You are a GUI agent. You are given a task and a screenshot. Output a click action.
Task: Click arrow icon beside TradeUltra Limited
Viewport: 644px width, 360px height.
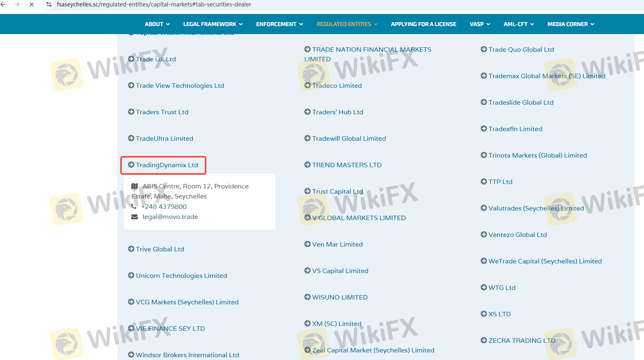(x=131, y=138)
